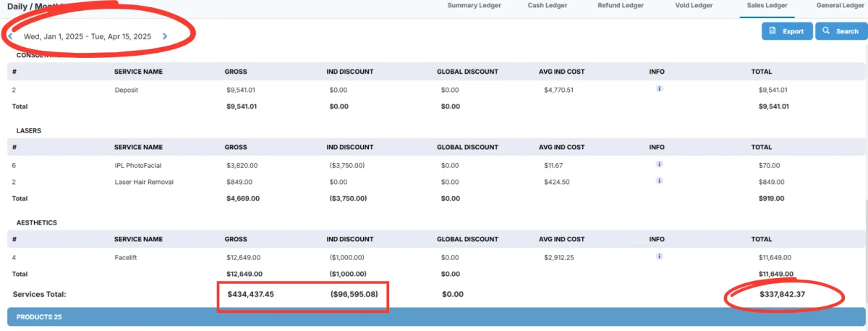This screenshot has width=868, height=331.
Task: Select the Deposit service name
Action: (x=127, y=91)
